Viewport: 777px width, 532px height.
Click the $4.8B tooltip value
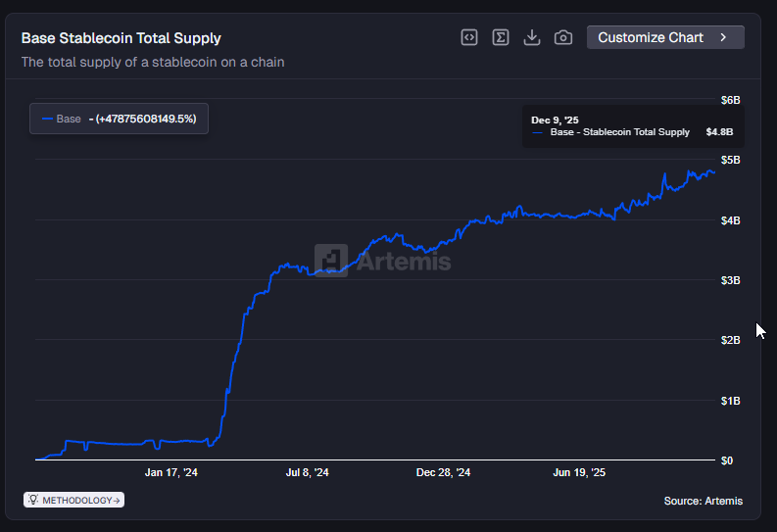tap(719, 132)
